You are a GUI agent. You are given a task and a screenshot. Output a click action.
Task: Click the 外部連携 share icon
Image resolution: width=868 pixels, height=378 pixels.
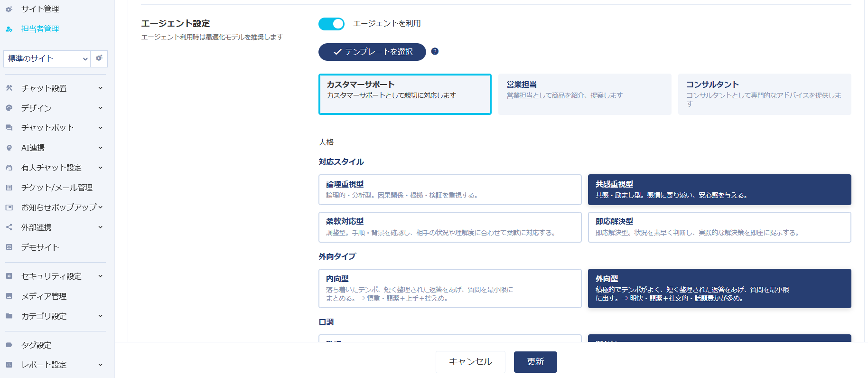point(9,227)
